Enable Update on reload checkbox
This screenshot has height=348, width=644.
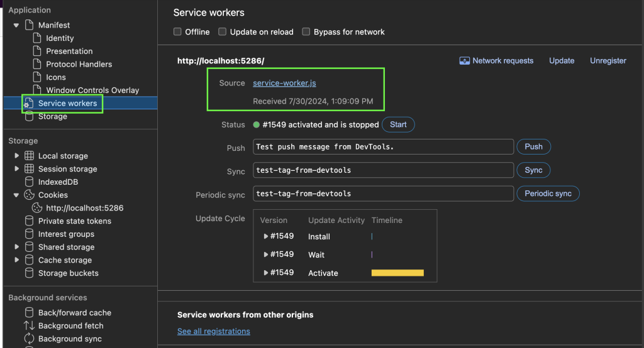pos(222,31)
